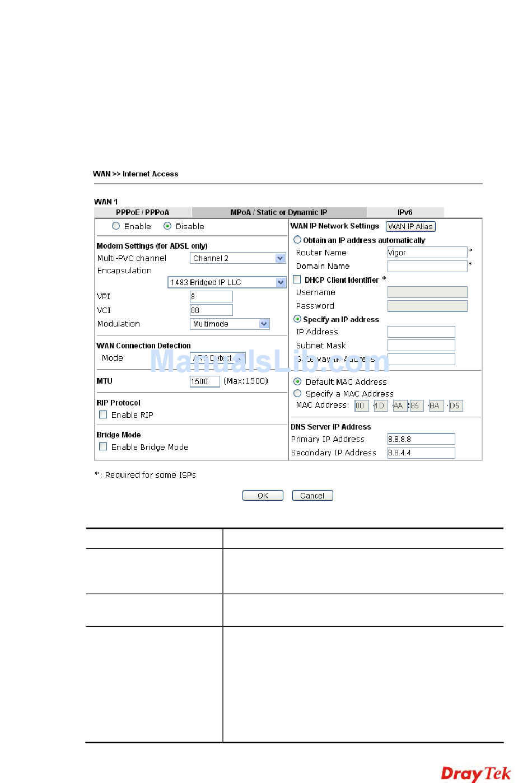The image size is (532, 783).
Task: Check the Enable Bridge Mode box
Action: (x=103, y=447)
